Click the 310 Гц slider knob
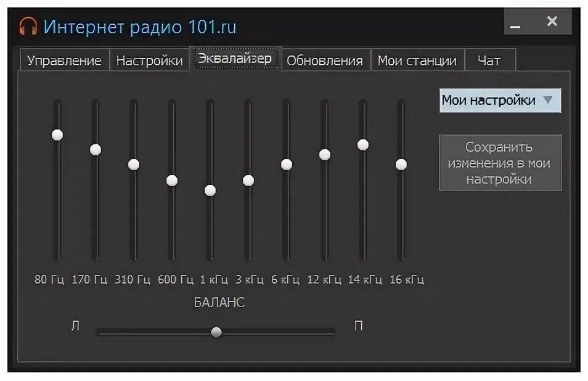Image resolution: width=588 pixels, height=381 pixels. (x=134, y=164)
